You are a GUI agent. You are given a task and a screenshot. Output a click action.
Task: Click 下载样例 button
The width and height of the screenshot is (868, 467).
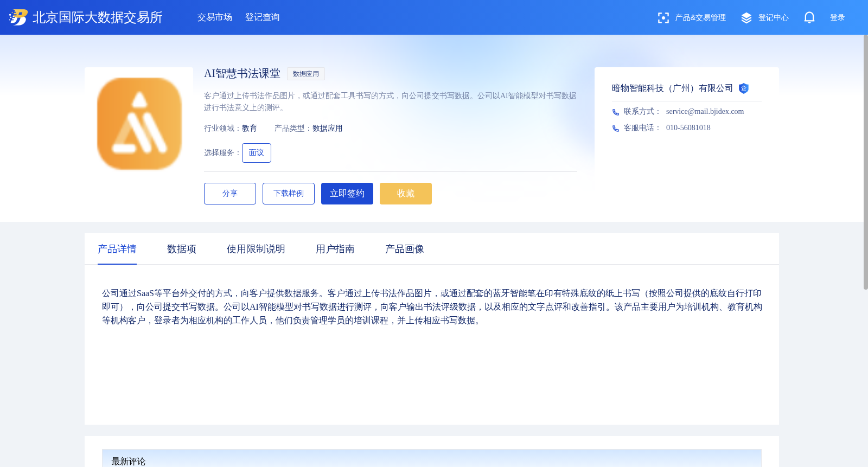tap(289, 194)
